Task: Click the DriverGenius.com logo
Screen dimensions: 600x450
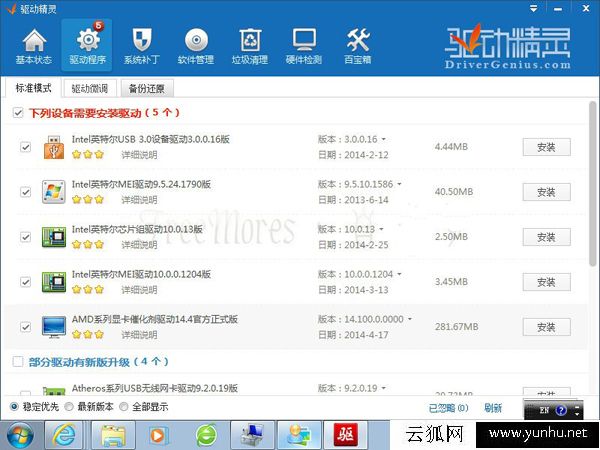Action: [507, 47]
